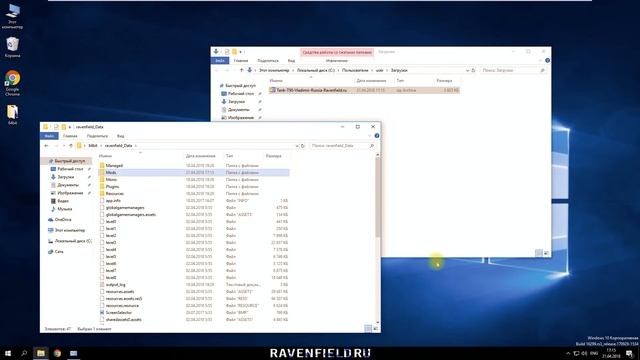Click the search box in Downloads window
Screen dimensions: 640x360
513,70
